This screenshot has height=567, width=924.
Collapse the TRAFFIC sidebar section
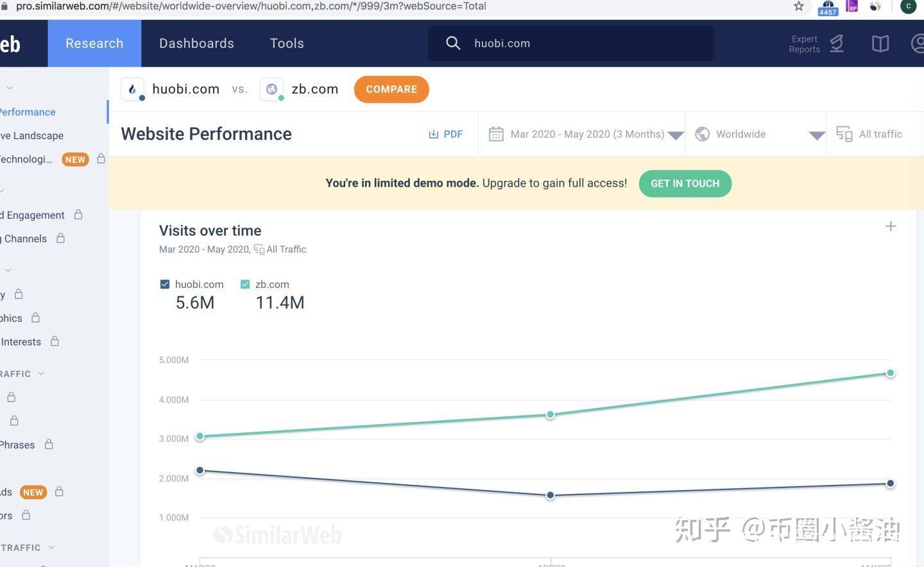pos(52,547)
